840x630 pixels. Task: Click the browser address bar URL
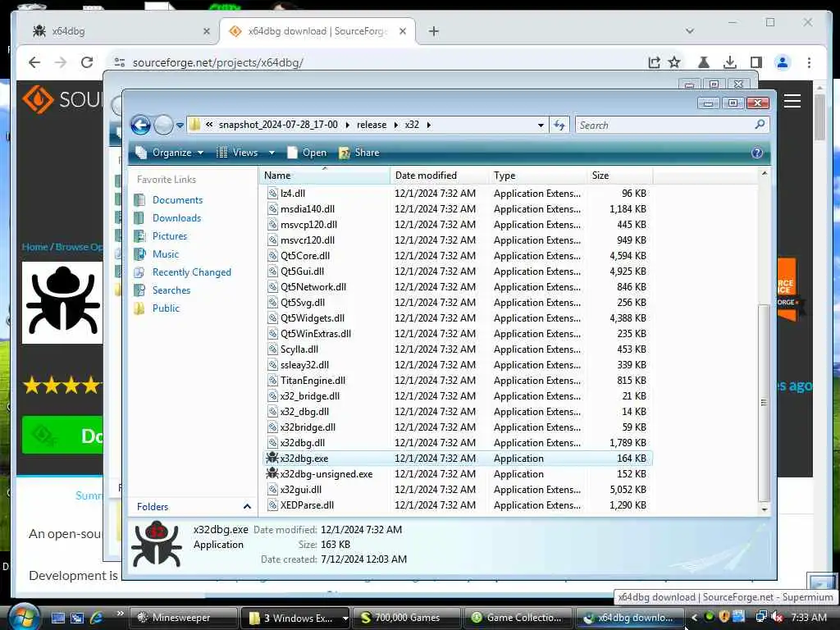coord(217,62)
